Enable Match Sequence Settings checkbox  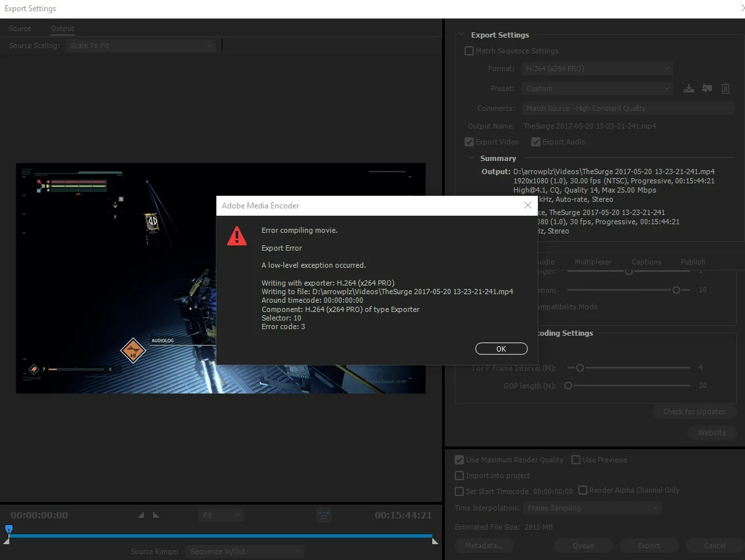coord(469,51)
